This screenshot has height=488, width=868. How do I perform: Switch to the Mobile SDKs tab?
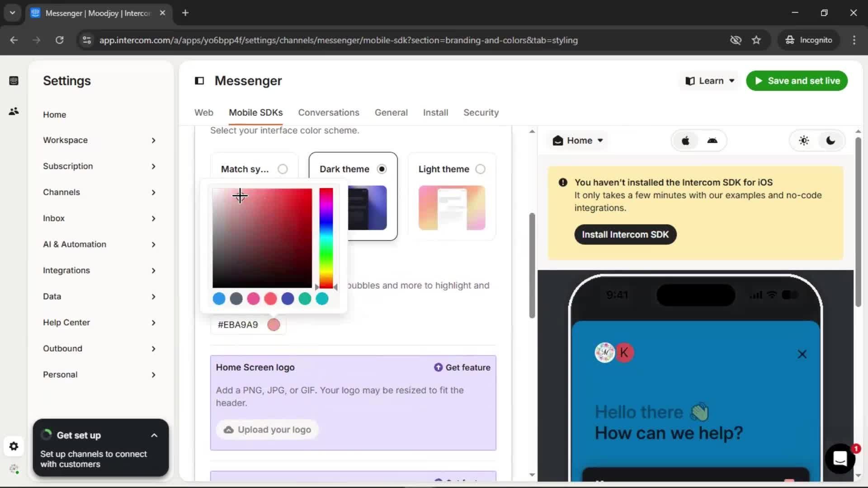click(x=256, y=113)
